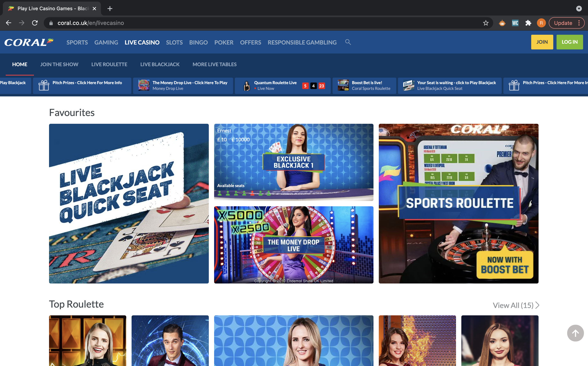Click the gift icon on Pitch Prizes
This screenshot has width=588, height=366.
pos(44,85)
